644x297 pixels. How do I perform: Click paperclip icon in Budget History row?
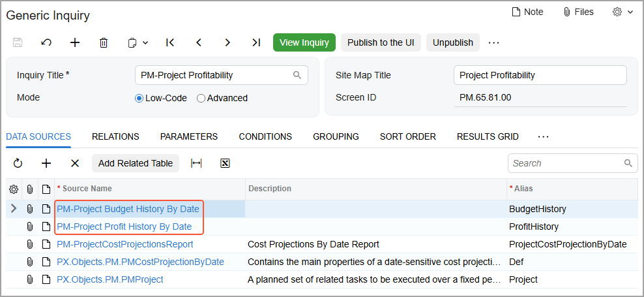pyautogui.click(x=29, y=209)
